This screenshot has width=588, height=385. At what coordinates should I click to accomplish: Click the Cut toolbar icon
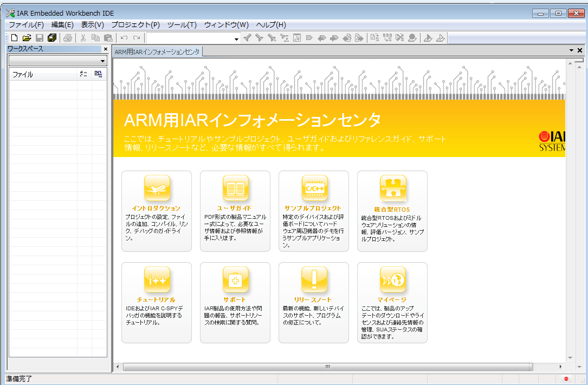point(83,37)
